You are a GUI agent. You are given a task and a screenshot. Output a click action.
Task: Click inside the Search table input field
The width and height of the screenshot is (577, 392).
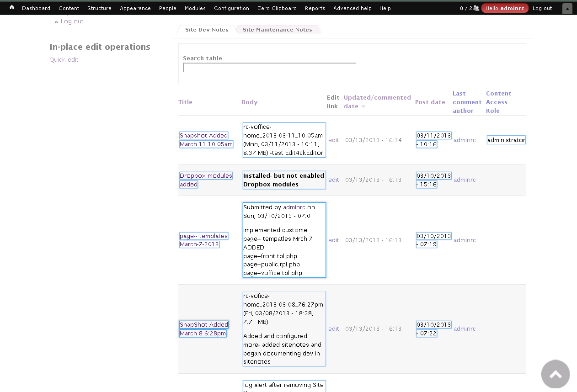(269, 67)
